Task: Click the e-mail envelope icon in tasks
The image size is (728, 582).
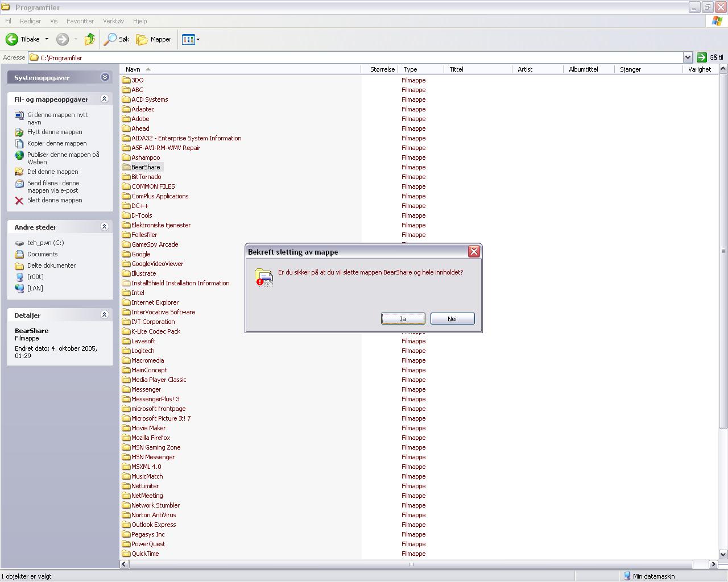Action: point(19,183)
